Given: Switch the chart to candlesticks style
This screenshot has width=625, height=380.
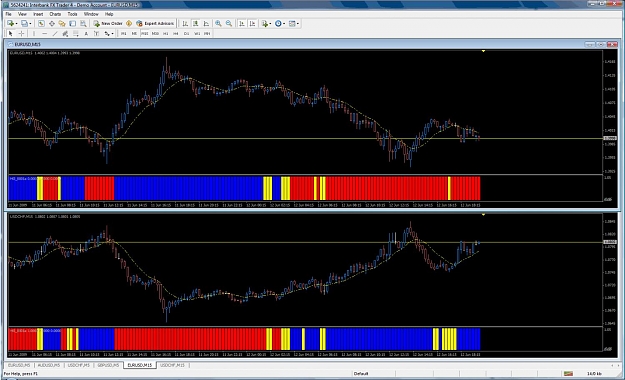Looking at the screenshot, I should point(195,24).
